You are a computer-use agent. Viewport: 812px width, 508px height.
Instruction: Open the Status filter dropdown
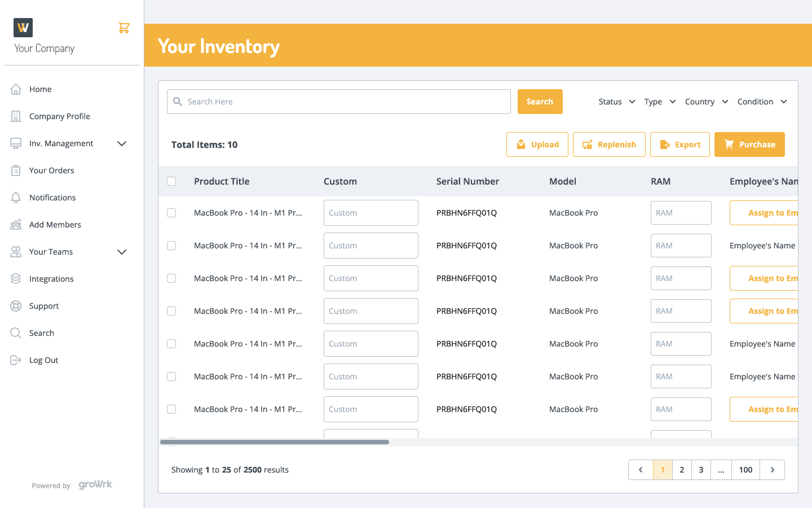[x=616, y=102]
